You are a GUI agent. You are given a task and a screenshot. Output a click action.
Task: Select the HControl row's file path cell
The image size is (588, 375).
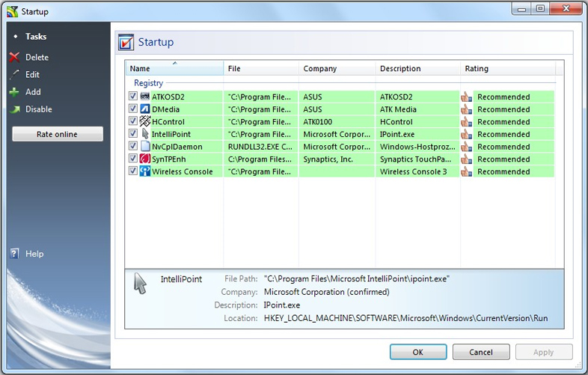pos(260,122)
